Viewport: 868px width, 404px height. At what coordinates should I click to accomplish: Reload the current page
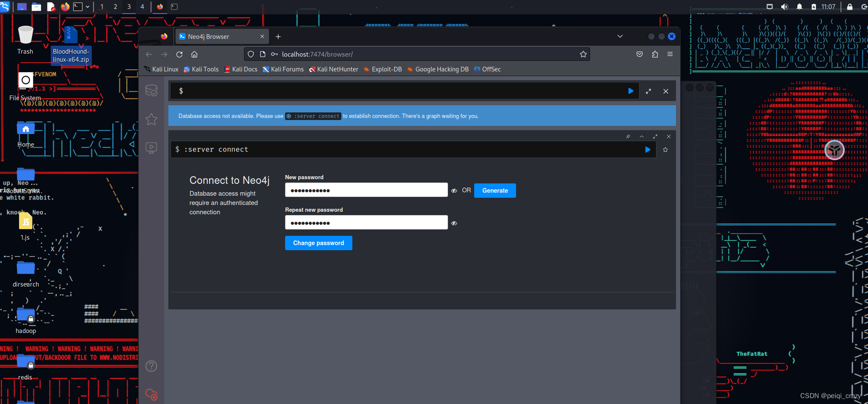click(179, 54)
